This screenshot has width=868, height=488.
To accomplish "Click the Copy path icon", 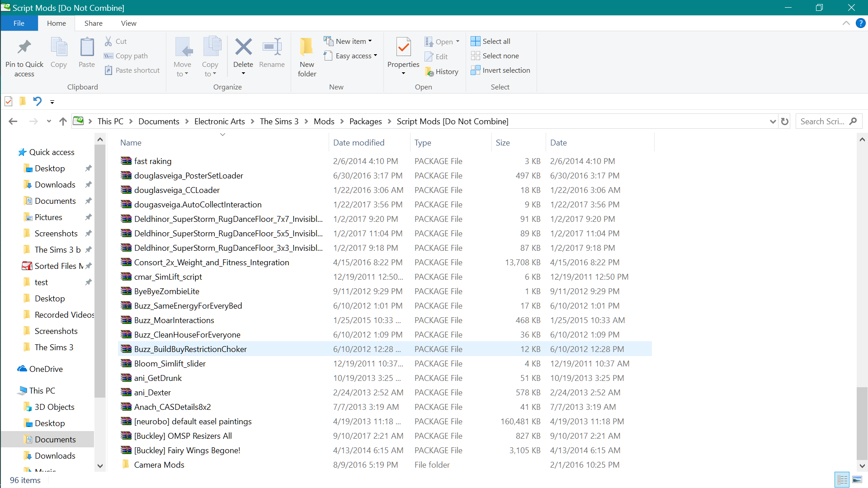I will coord(108,56).
